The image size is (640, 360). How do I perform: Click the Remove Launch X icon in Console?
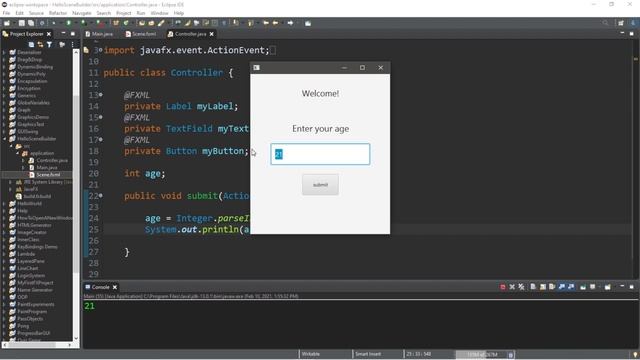(512, 287)
